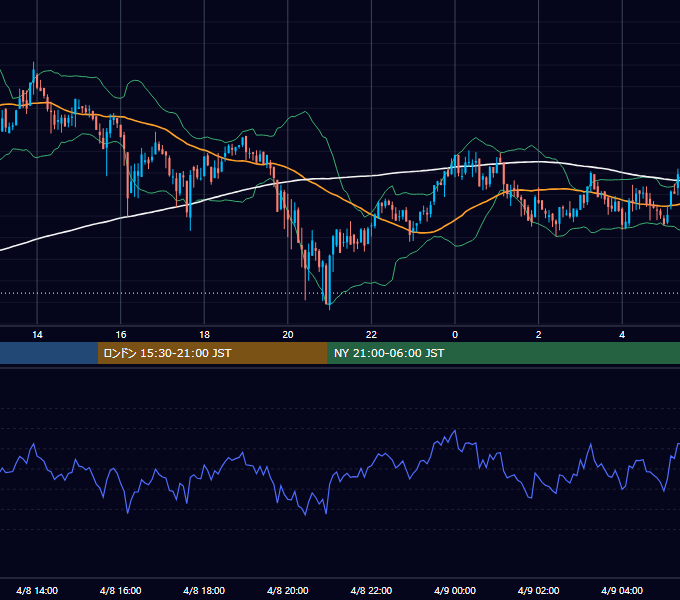Click the 4/9 00:00 time label

pyautogui.click(x=455, y=591)
